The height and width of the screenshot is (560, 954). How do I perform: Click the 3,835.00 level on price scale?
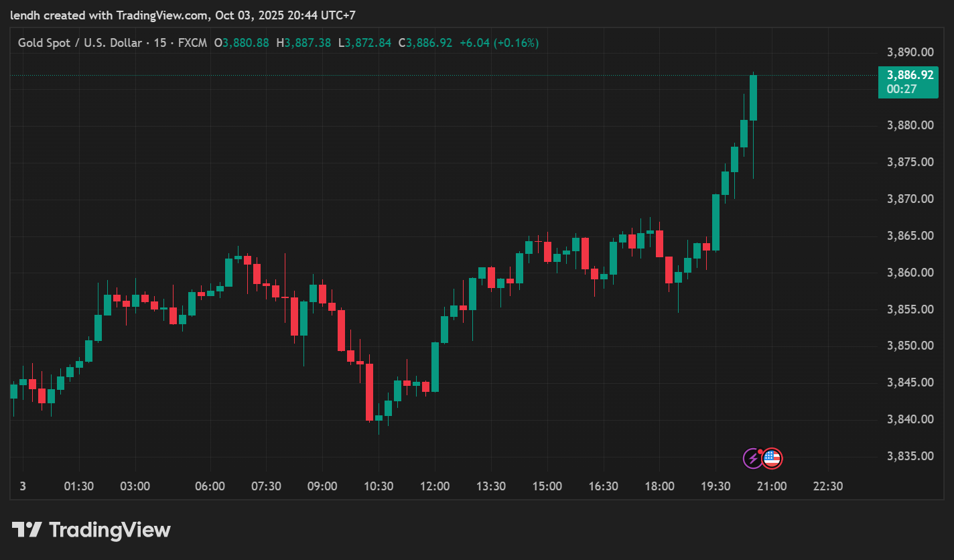tap(910, 456)
